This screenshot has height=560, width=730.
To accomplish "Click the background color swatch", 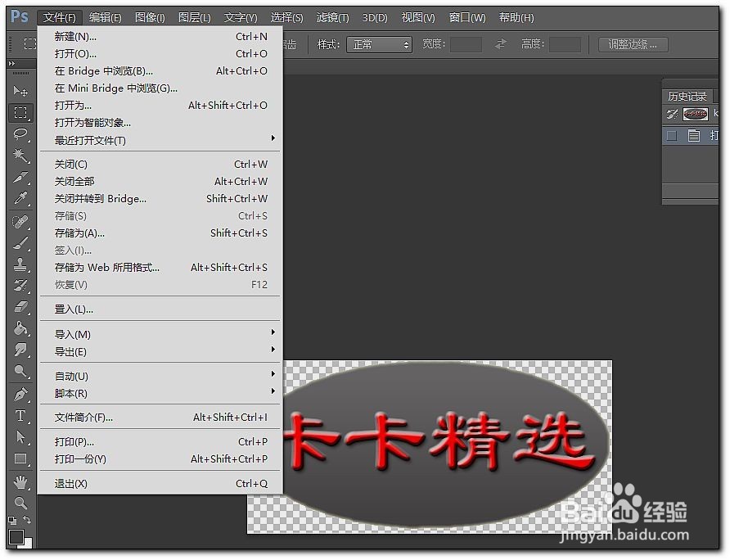I will [29, 544].
